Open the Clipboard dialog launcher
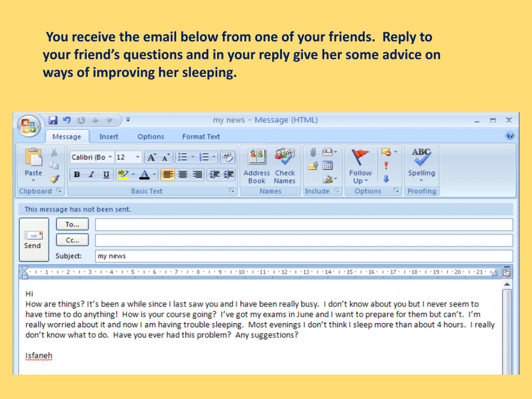Viewport: 532px width, 399px height. click(59, 191)
